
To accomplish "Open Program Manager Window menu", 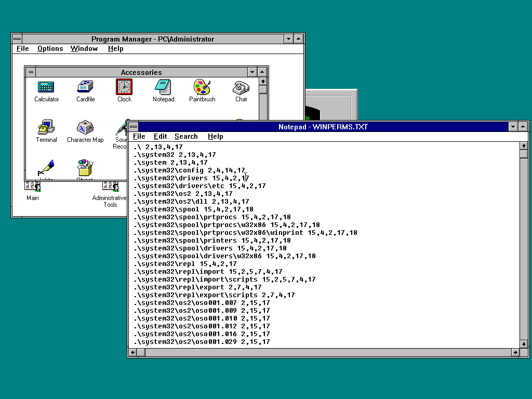I will (x=84, y=48).
